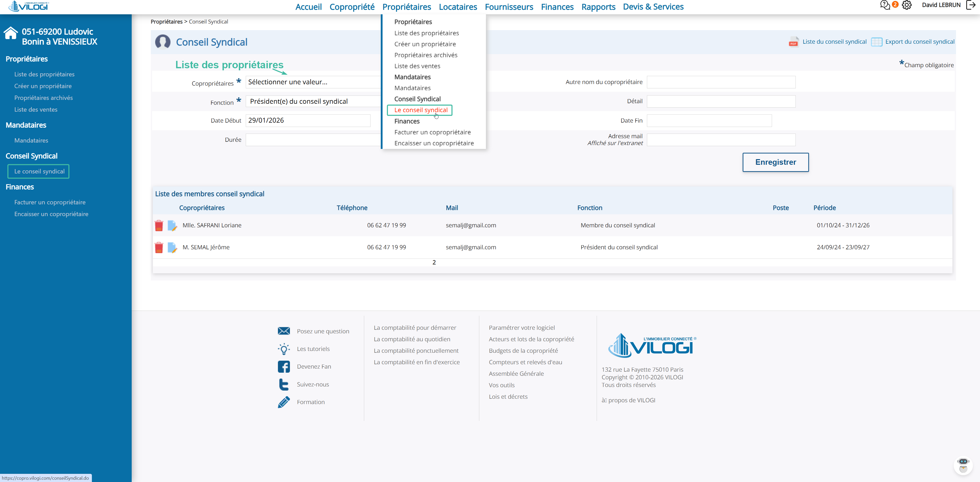Click the Durée input field
The image size is (980, 482).
pyautogui.click(x=313, y=140)
